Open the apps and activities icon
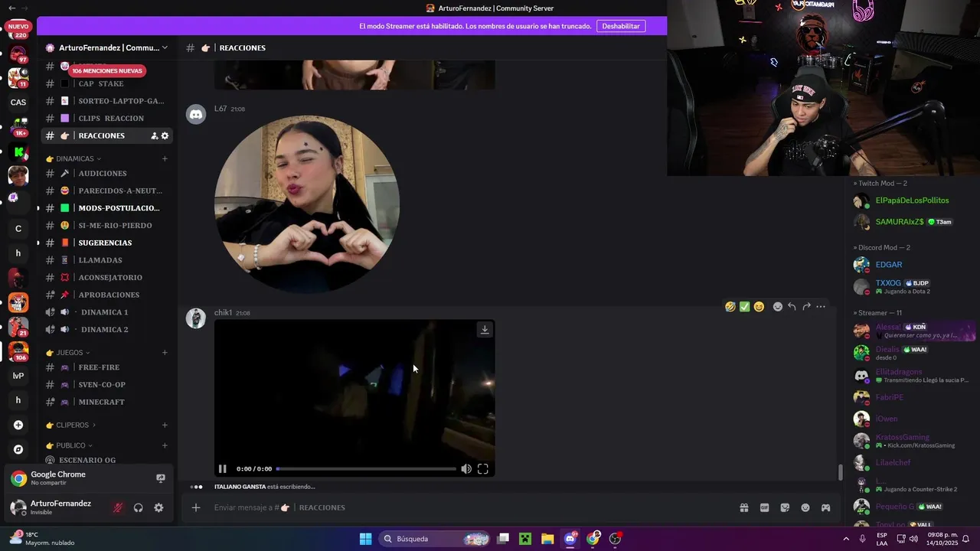The height and width of the screenshot is (551, 980). click(x=826, y=507)
